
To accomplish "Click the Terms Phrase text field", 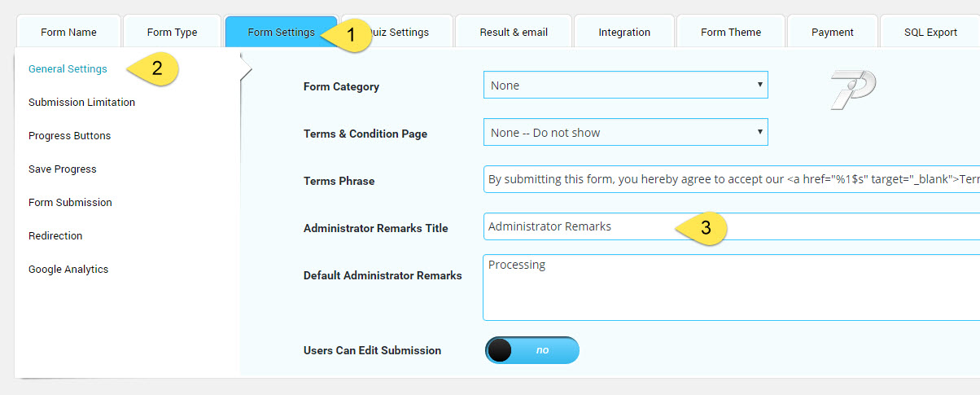I will point(732,179).
